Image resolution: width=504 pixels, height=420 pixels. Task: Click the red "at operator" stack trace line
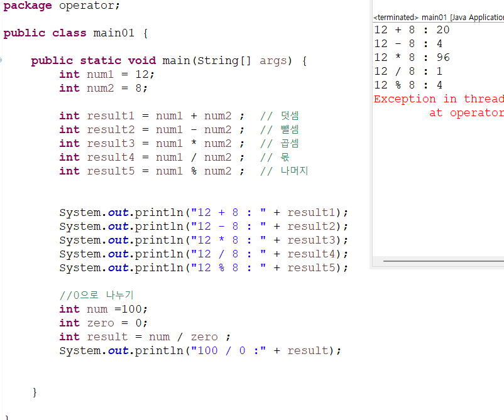coord(466,113)
